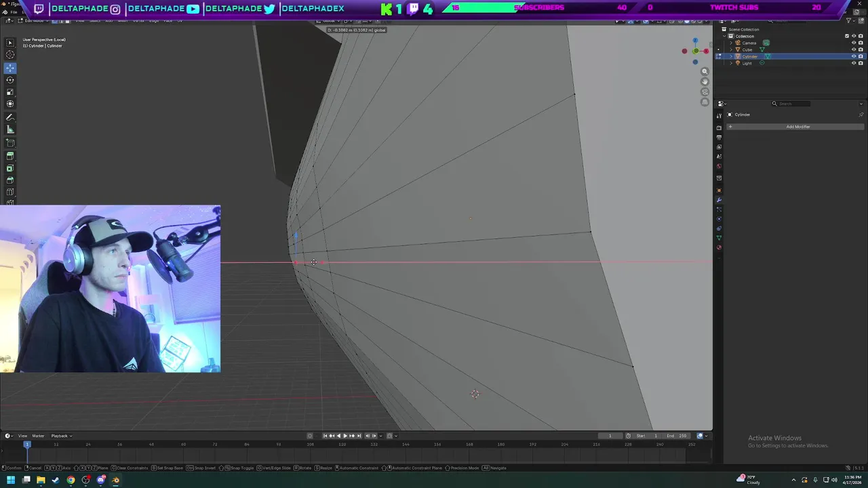Uncheck the Collection exclude checkbox
The height and width of the screenshot is (488, 868).
847,36
